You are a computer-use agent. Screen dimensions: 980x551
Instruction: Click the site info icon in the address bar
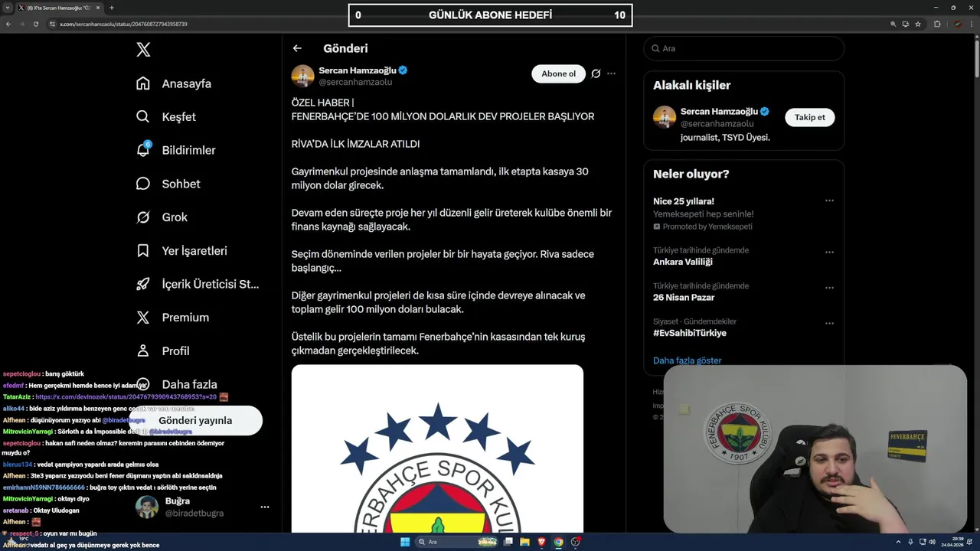[52, 24]
